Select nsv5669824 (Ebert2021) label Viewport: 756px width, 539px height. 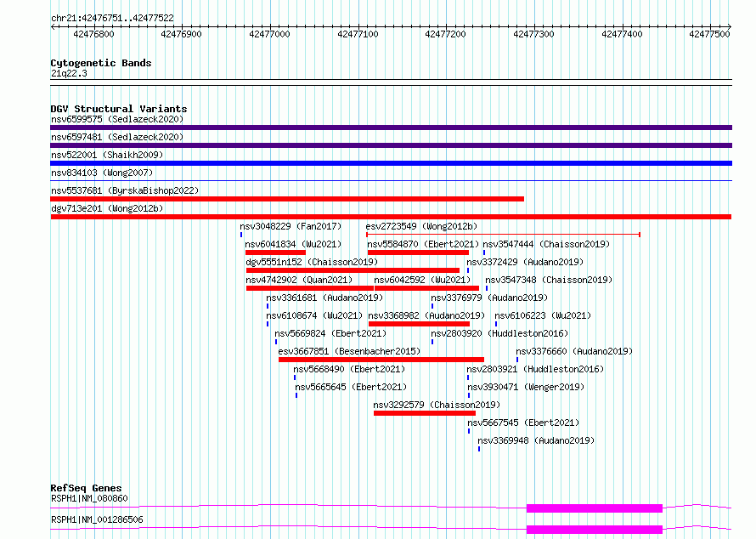point(330,333)
